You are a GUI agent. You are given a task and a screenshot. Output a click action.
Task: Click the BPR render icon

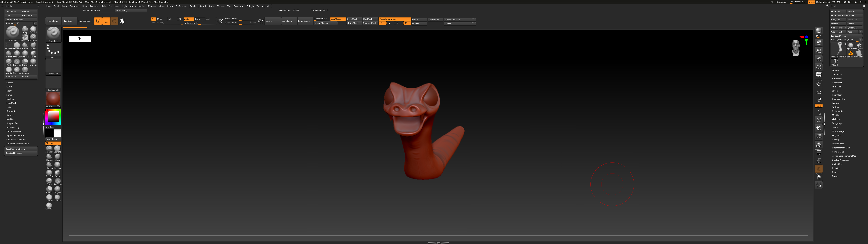[818, 31]
